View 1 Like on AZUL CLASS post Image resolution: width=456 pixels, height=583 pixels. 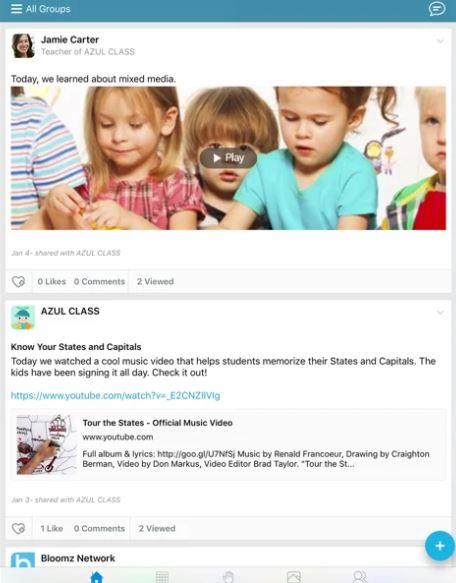[x=52, y=528]
